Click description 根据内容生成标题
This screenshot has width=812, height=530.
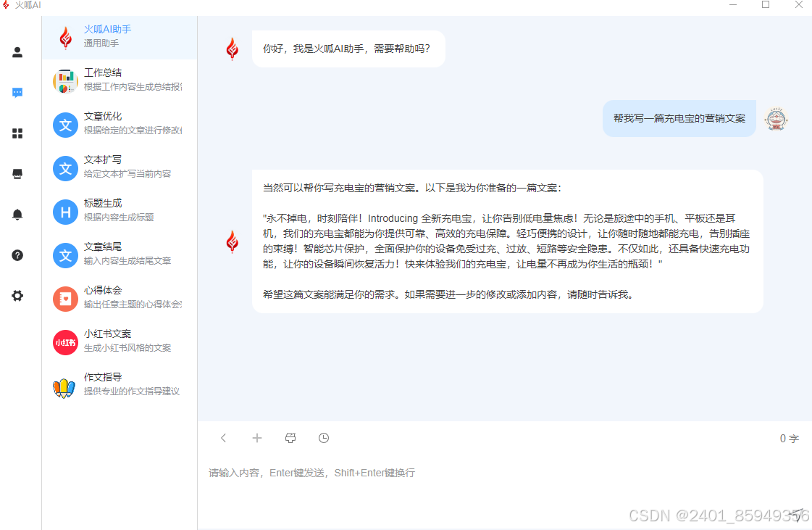(119, 218)
